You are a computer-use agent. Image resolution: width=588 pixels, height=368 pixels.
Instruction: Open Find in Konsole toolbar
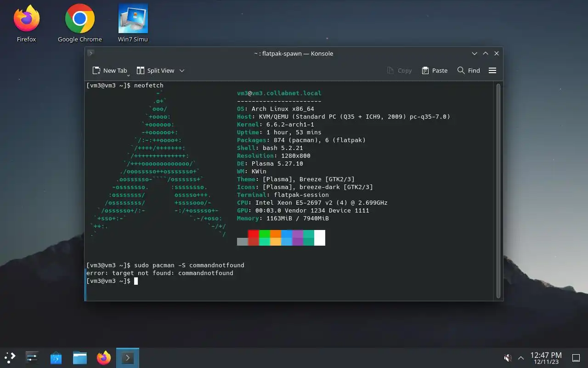(x=469, y=70)
